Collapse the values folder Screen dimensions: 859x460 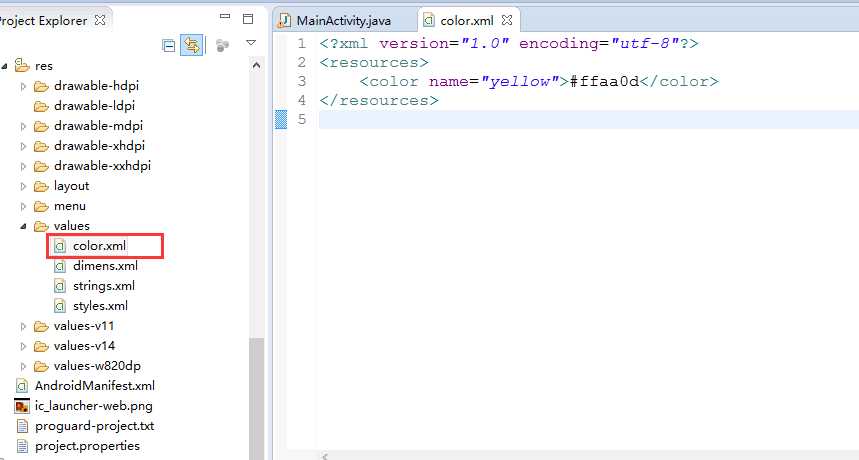pos(23,226)
